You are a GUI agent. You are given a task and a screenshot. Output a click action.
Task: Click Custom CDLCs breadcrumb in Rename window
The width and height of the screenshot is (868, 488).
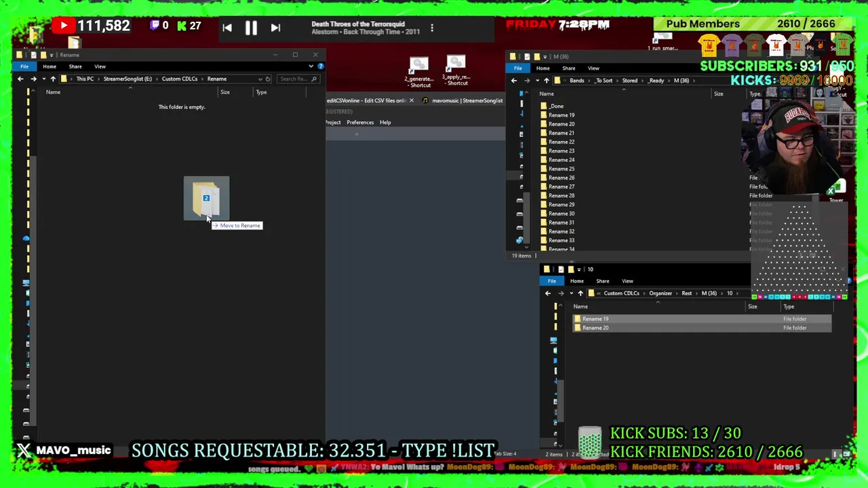180,79
